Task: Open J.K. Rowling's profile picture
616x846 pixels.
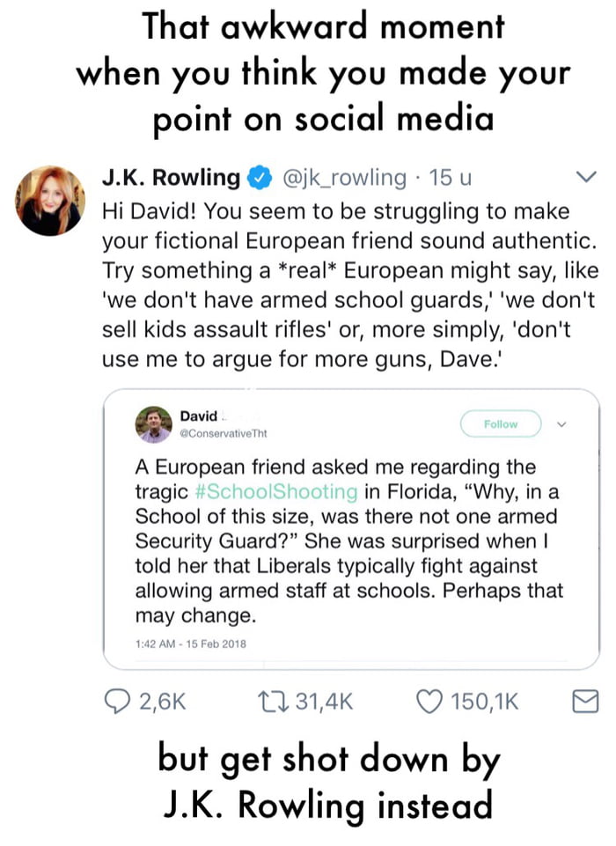Action: pyautogui.click(x=49, y=200)
